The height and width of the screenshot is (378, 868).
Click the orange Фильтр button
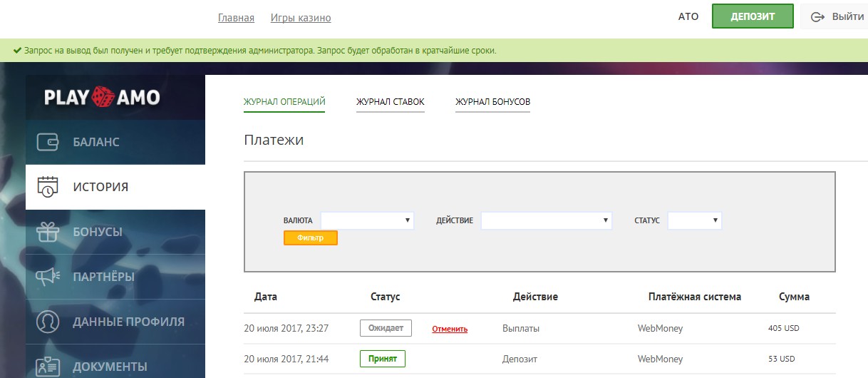pos(311,238)
